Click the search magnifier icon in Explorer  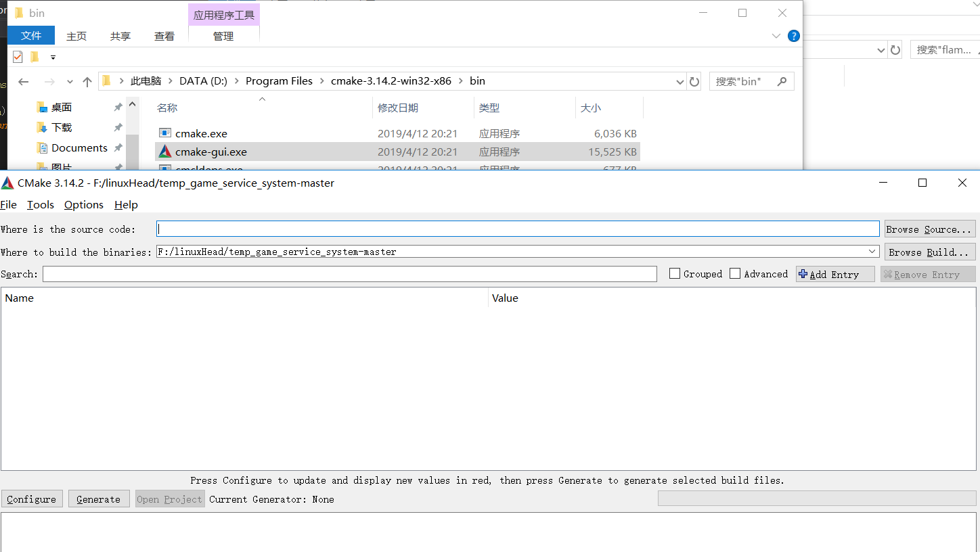pos(782,81)
